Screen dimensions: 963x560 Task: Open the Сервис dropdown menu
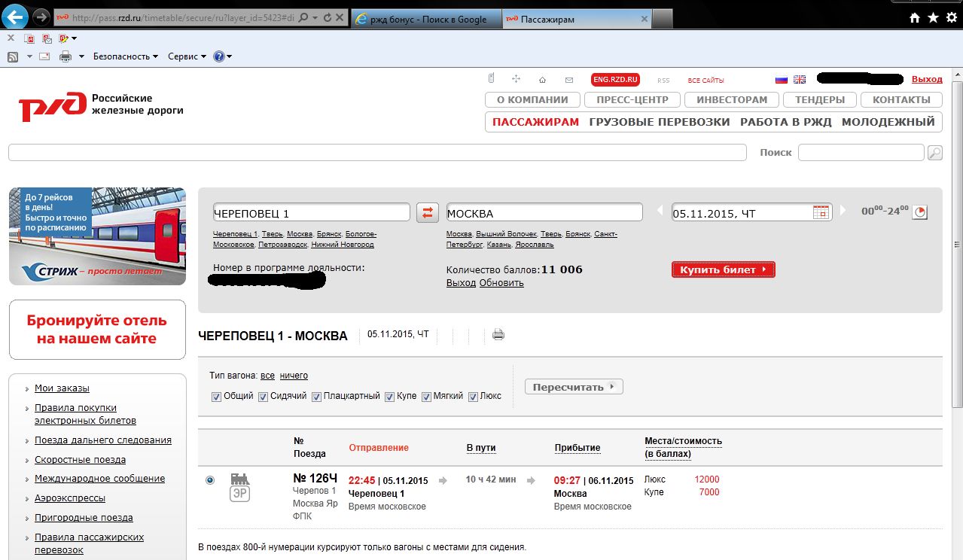[x=187, y=56]
